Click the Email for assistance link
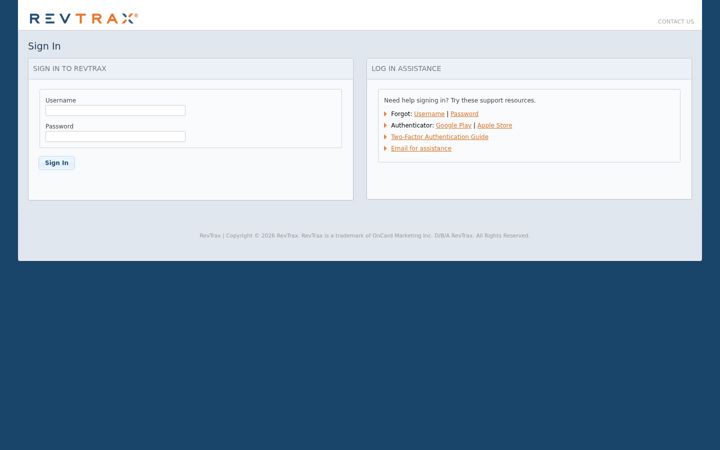 [x=421, y=148]
